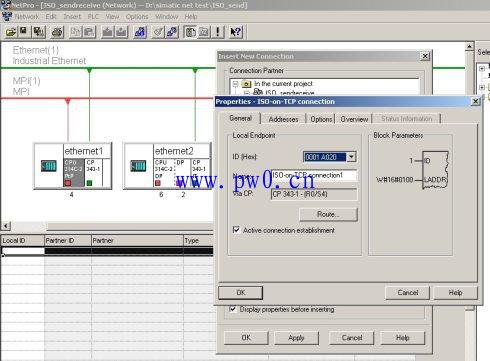Viewport: 490px width, 361px height.
Task: Click the Open folder toolbar icon
Action: [x=11, y=32]
